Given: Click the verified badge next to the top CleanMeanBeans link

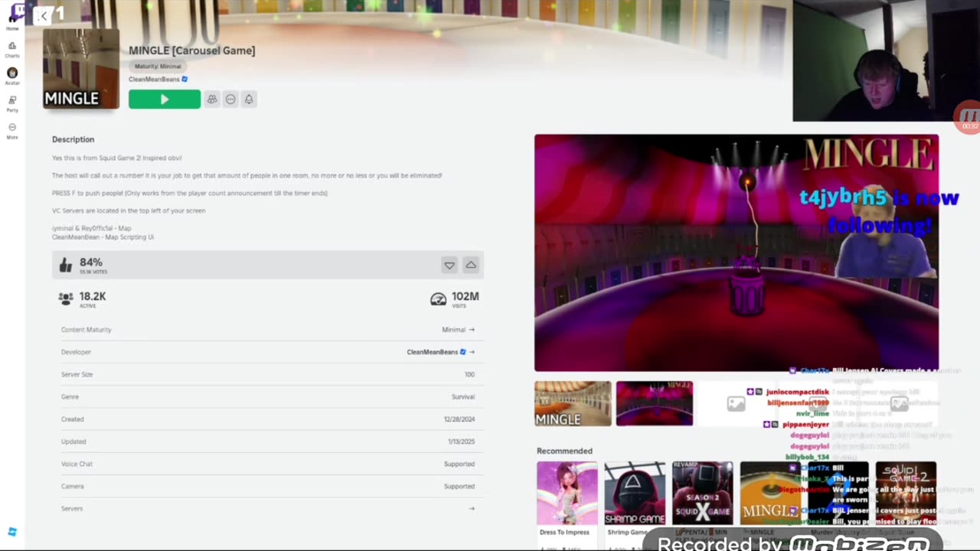Looking at the screenshot, I should tap(185, 79).
